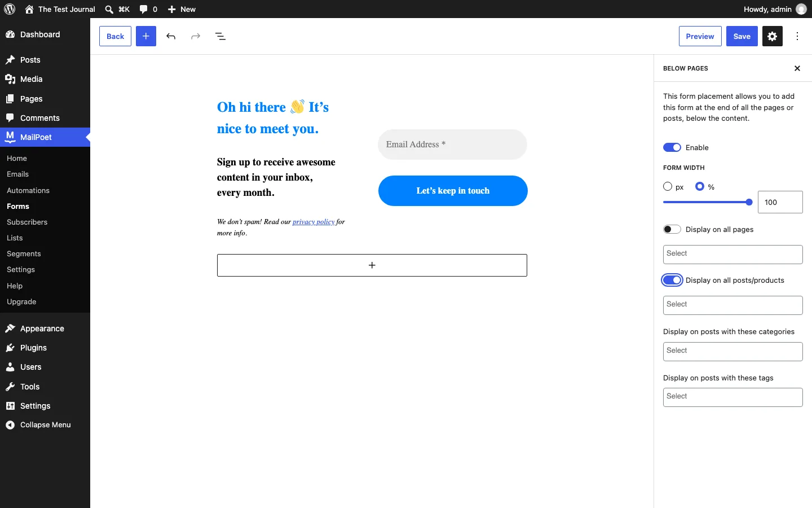Close the Below Pages panel
The image size is (812, 508).
[797, 68]
